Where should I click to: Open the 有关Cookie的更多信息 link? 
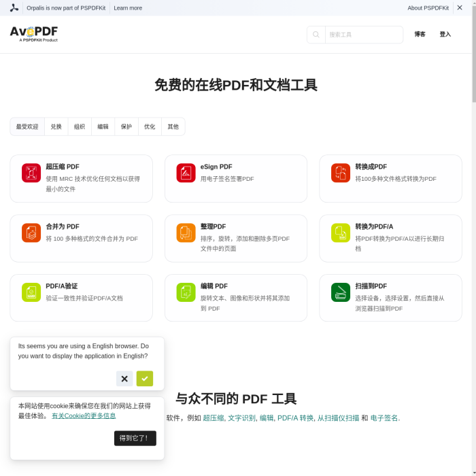pos(84,415)
